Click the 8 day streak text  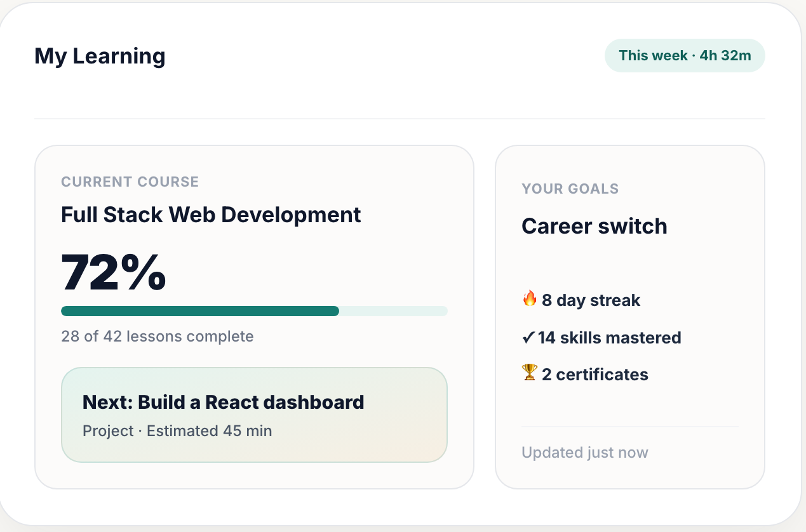click(x=591, y=300)
